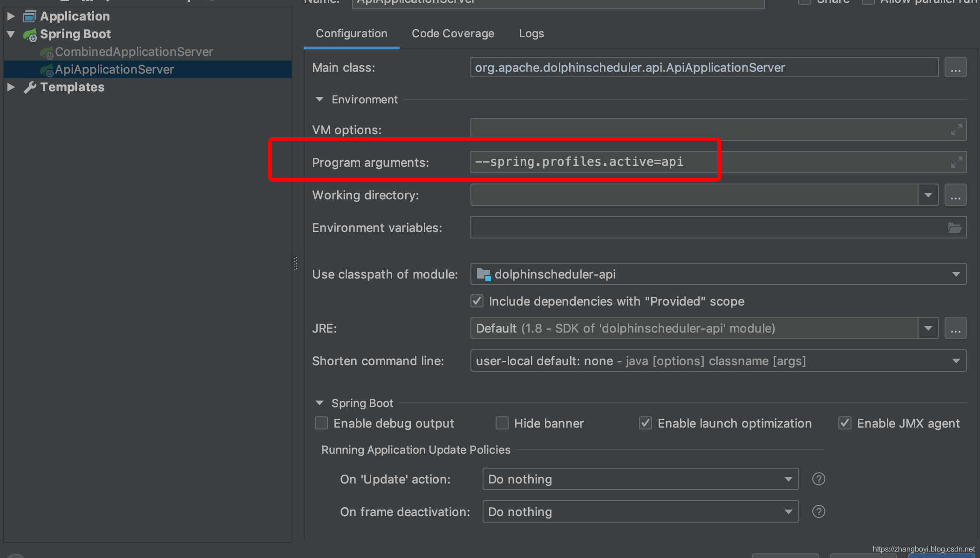
Task: Switch to the Code Coverage tab
Action: [453, 34]
